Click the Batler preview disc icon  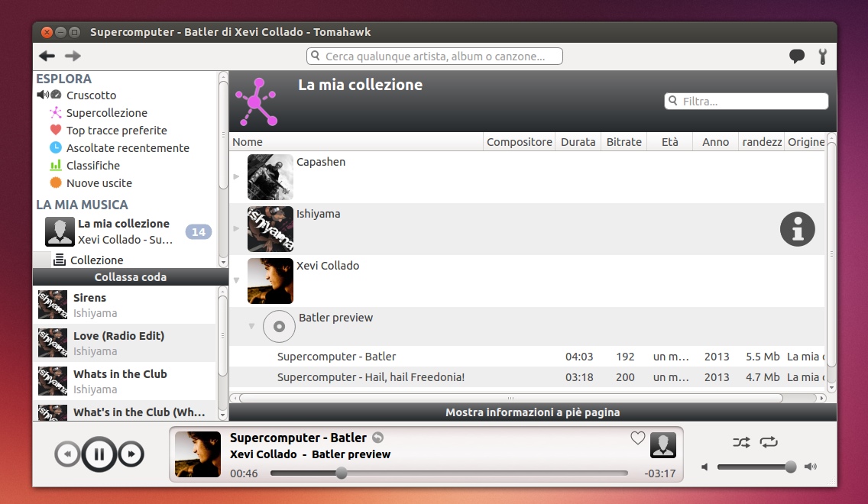point(279,326)
